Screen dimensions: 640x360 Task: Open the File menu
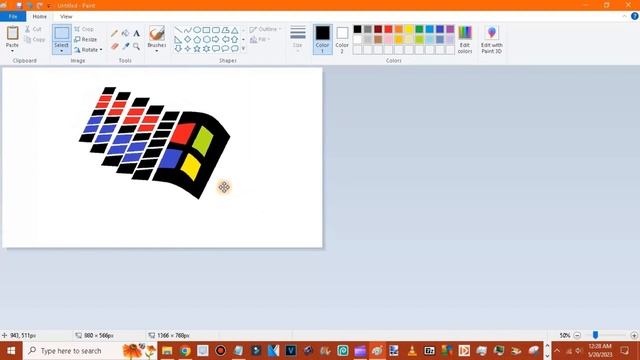pyautogui.click(x=13, y=16)
